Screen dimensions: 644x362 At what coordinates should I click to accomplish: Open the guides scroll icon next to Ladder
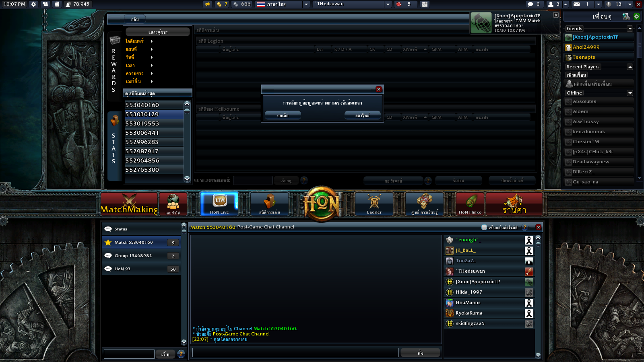click(424, 204)
